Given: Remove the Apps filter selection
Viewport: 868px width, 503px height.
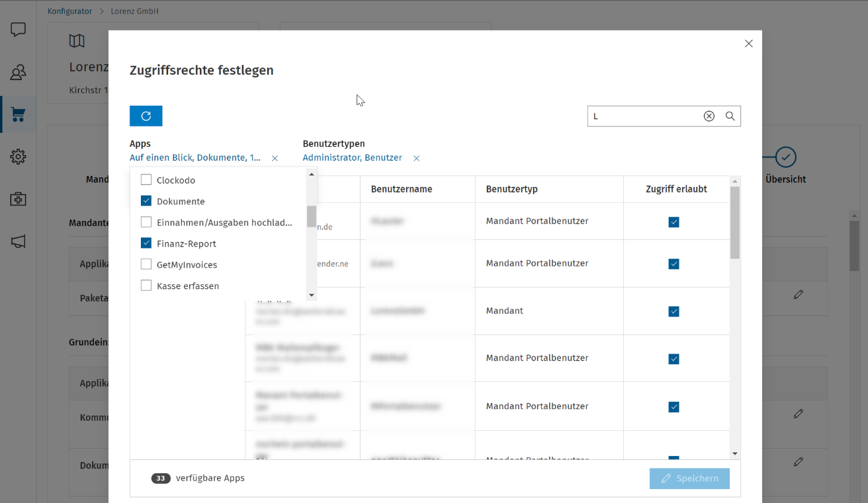Looking at the screenshot, I should coord(275,158).
